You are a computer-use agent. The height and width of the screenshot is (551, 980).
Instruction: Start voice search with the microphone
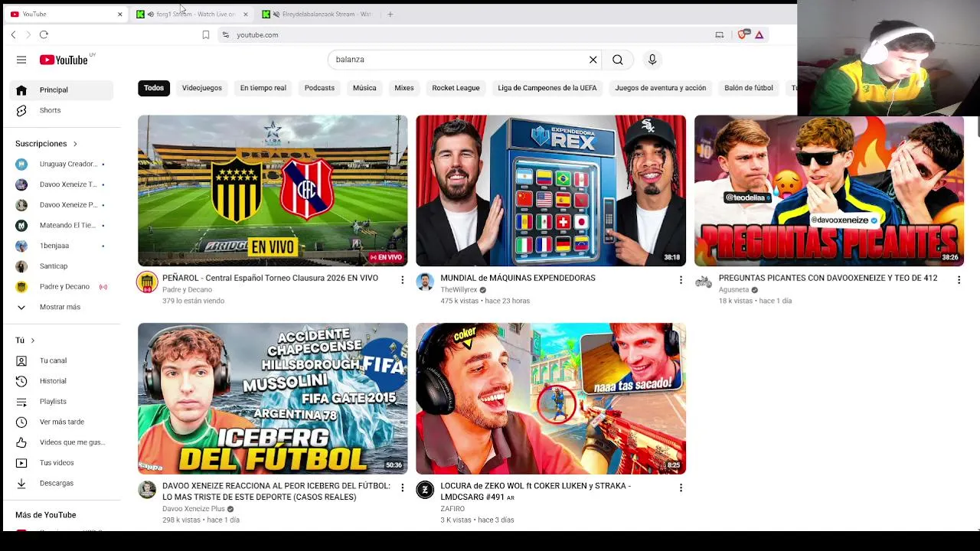pyautogui.click(x=652, y=60)
